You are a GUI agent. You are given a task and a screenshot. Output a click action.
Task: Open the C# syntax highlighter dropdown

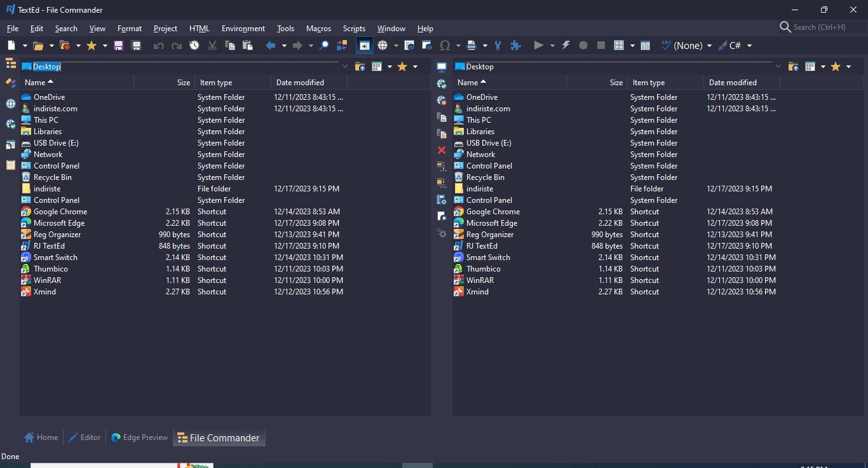point(735,46)
